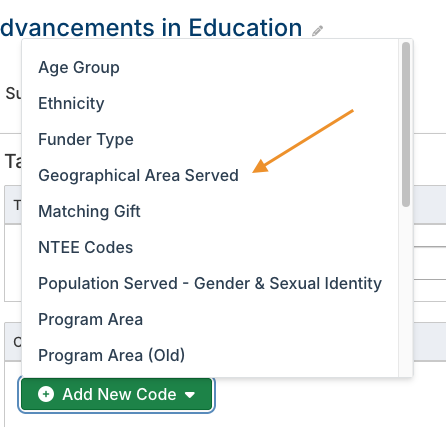Click the partially hidden 'Ta' section heading
Viewport: 446px width, 427px height.
click(x=13, y=161)
